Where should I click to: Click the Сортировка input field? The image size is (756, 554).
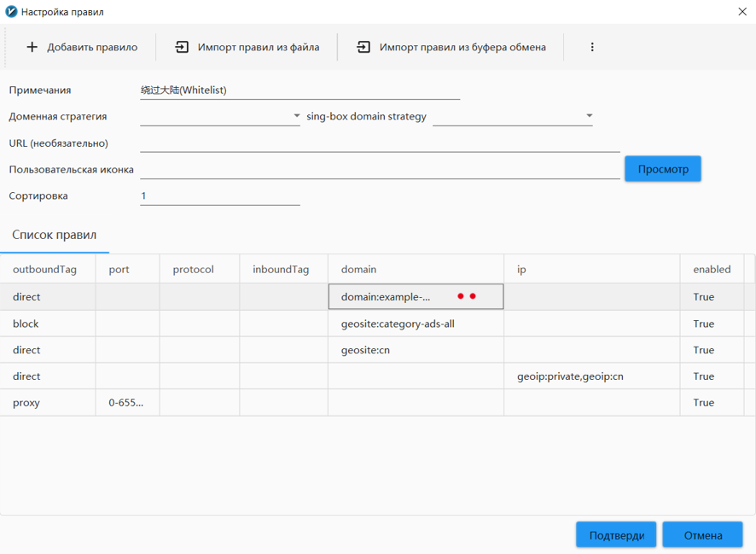click(x=219, y=195)
